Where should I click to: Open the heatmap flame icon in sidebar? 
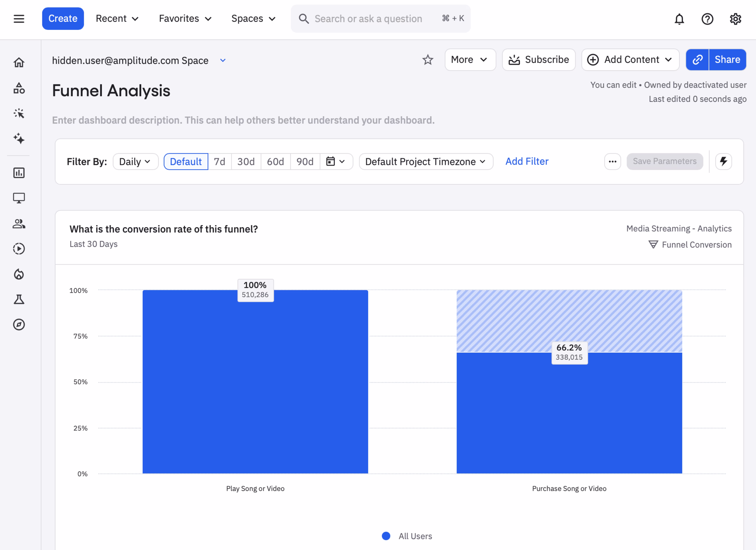19,274
